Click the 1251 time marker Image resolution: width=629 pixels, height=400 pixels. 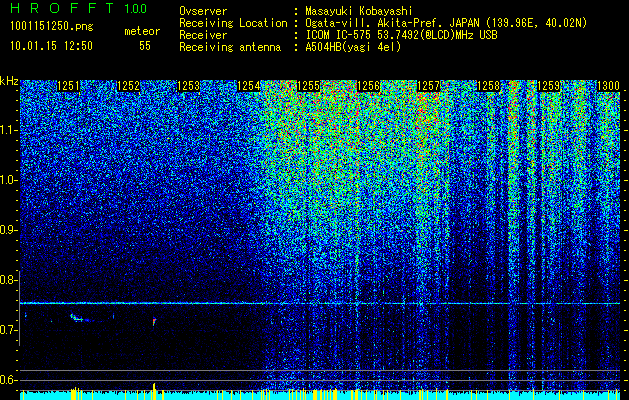pos(68,86)
